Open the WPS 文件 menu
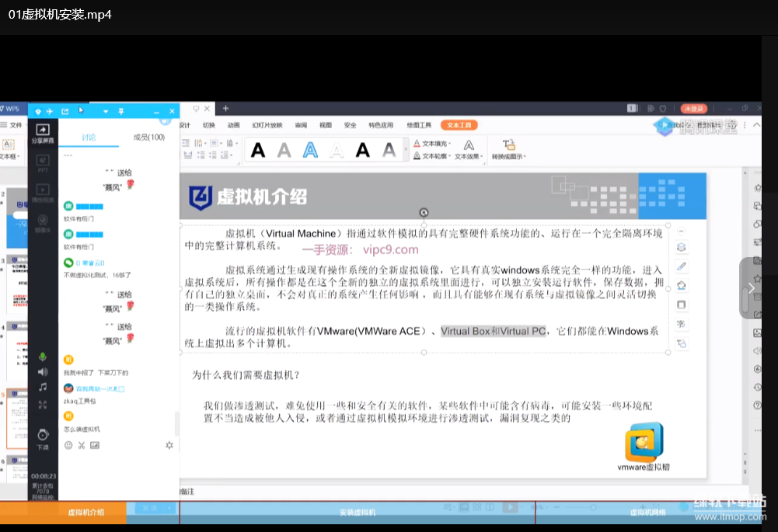Screen dimensions: 778x532 pyautogui.click(x=12, y=125)
